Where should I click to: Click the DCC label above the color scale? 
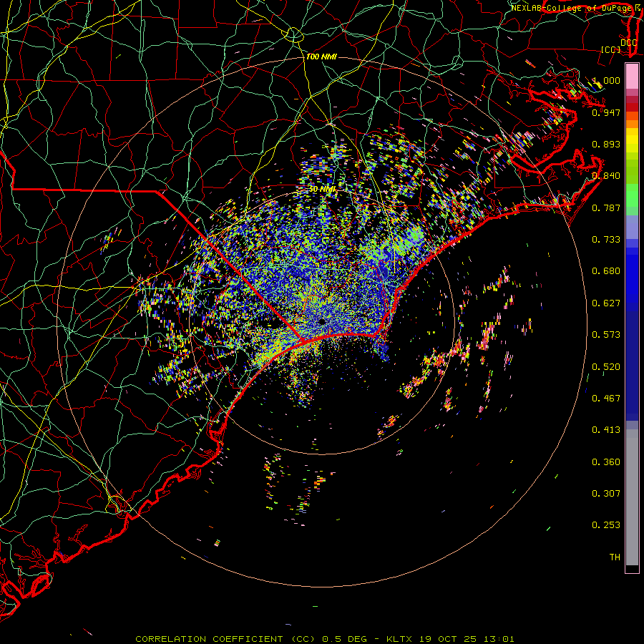point(628,43)
